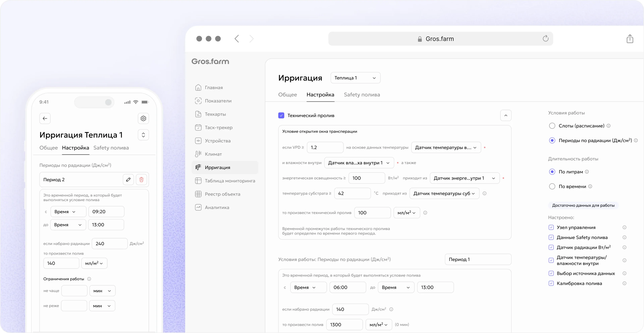644x333 pixels.
Task: Click the Период 1 name field
Action: pos(478,260)
